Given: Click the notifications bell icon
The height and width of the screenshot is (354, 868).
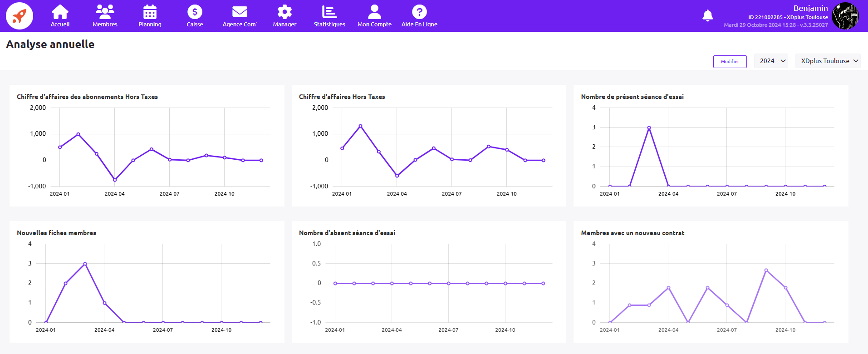Looking at the screenshot, I should (x=707, y=16).
